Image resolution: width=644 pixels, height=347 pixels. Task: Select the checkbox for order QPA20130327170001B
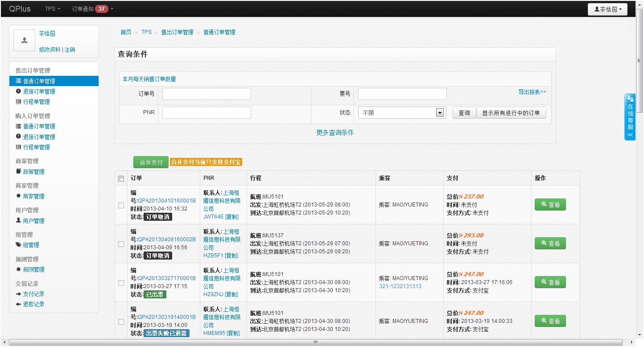pos(121,283)
